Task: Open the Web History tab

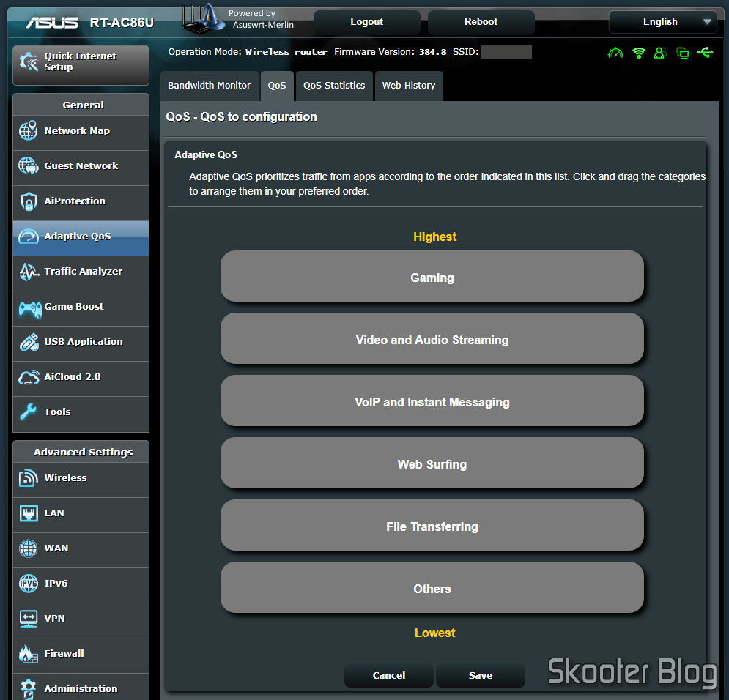Action: 409,86
